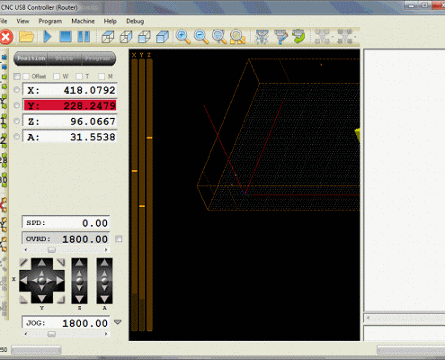Tick the checkbox next to the OVRD field
Viewport: 445px width, 360px height.
(x=119, y=239)
